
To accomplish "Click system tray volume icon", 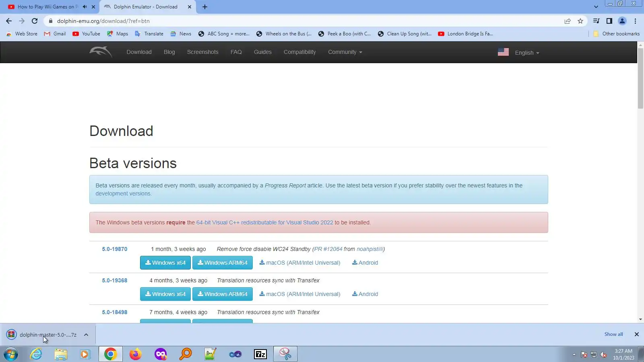I will pos(603,354).
